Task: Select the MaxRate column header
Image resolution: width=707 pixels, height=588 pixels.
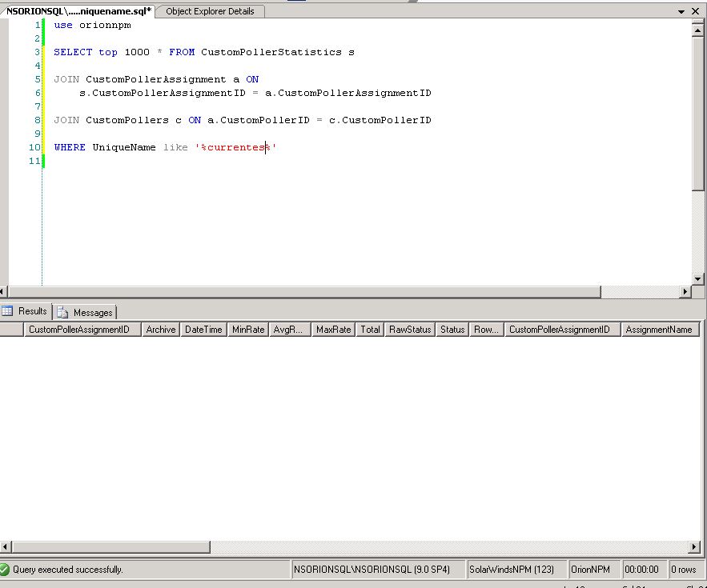Action: [x=333, y=330]
